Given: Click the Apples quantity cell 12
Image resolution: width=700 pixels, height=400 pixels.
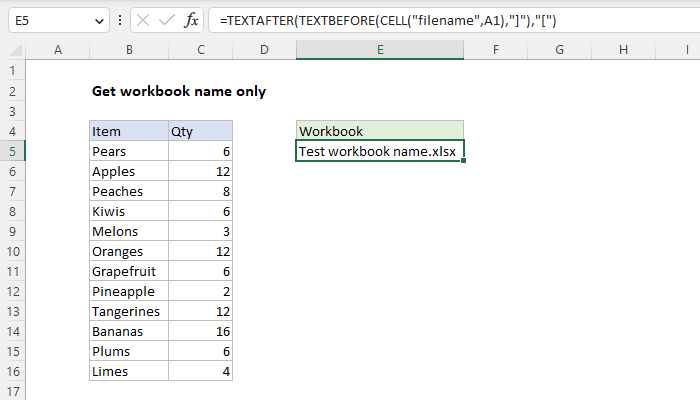Looking at the screenshot, I should coord(200,171).
